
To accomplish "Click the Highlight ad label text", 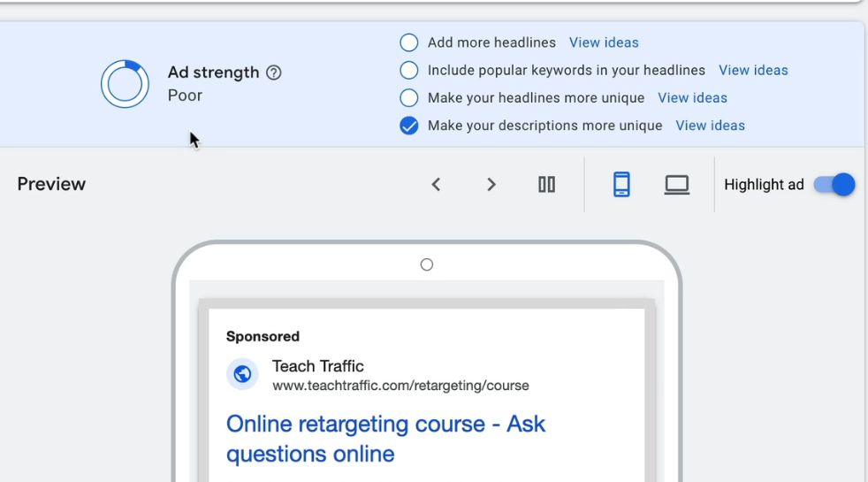I will coord(764,185).
